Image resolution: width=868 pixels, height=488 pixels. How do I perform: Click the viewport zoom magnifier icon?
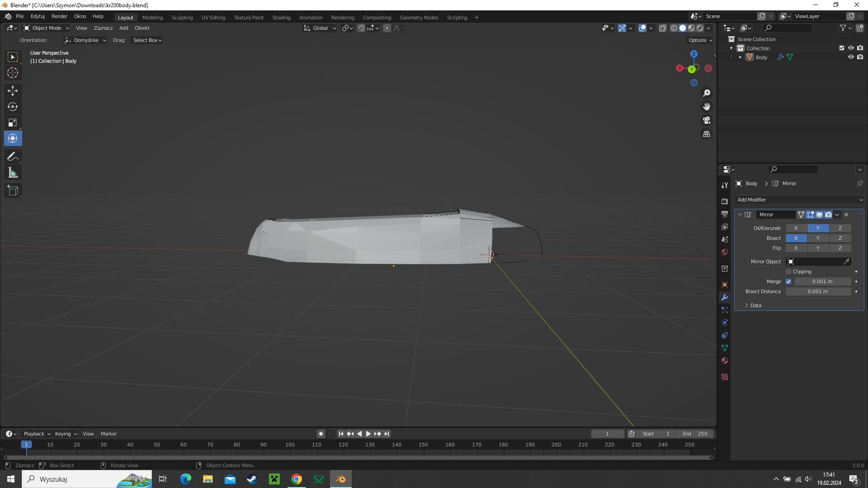click(x=707, y=93)
